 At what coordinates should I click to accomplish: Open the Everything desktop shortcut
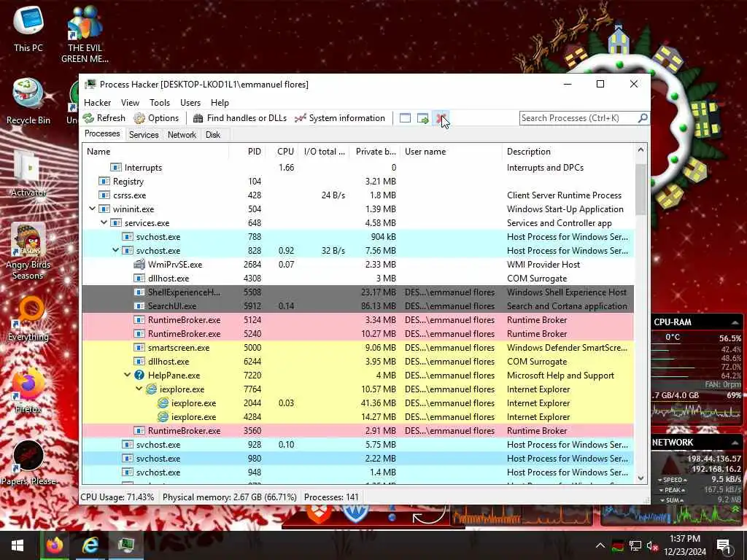coord(28,319)
